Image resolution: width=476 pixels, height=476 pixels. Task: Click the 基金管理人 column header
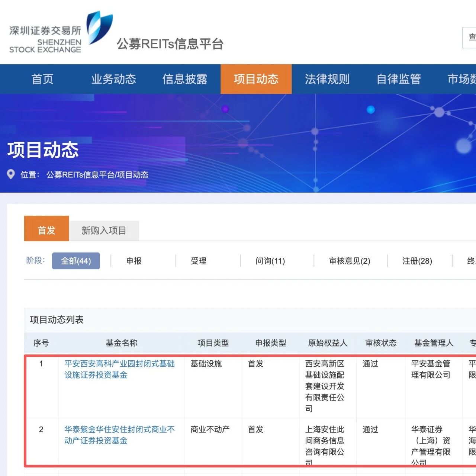434,343
